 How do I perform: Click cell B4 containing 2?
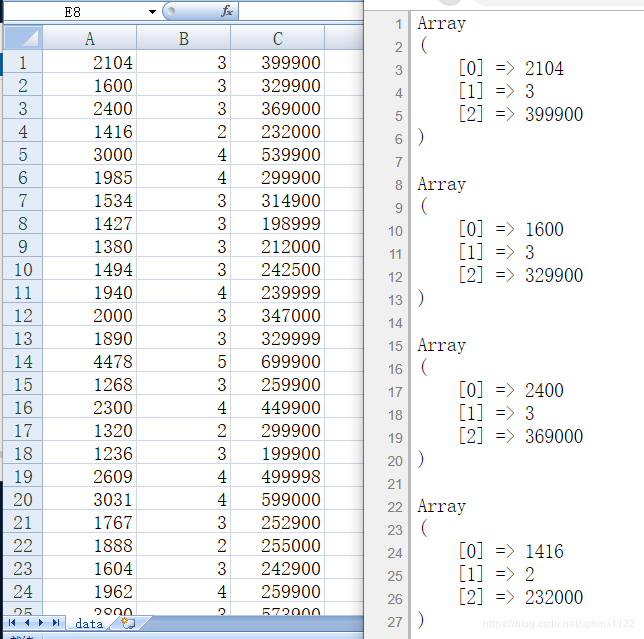(183, 131)
